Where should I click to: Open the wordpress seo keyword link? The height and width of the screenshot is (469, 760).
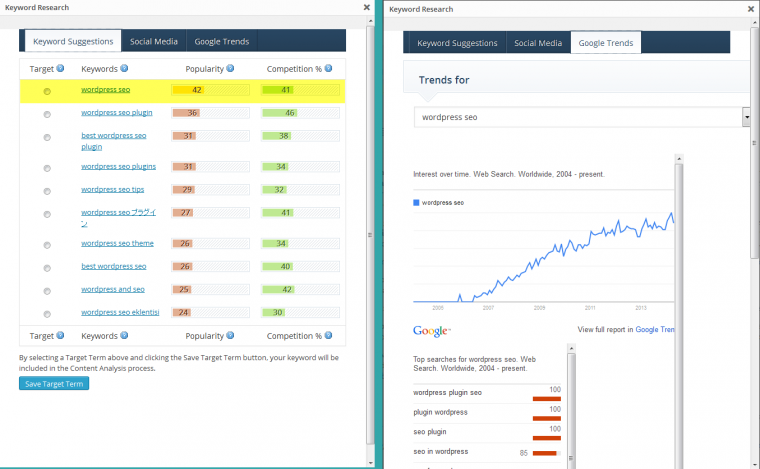point(106,90)
